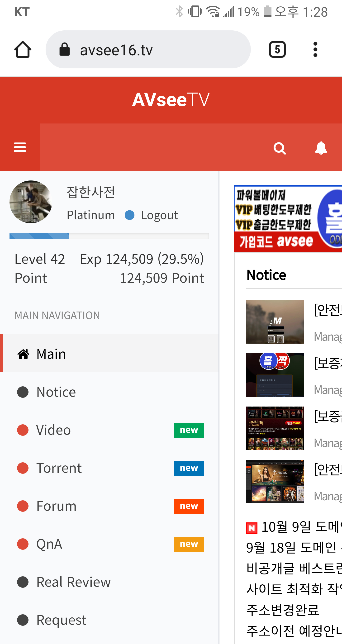Screen dimensions: 342x644
Task: Tap the Wi-Fi status icon
Action: click(x=213, y=11)
